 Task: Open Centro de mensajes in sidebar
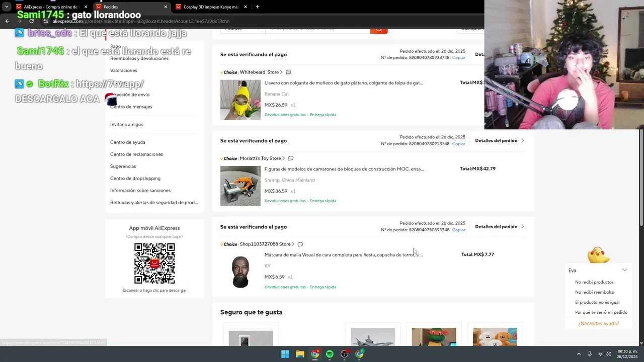pos(131,107)
